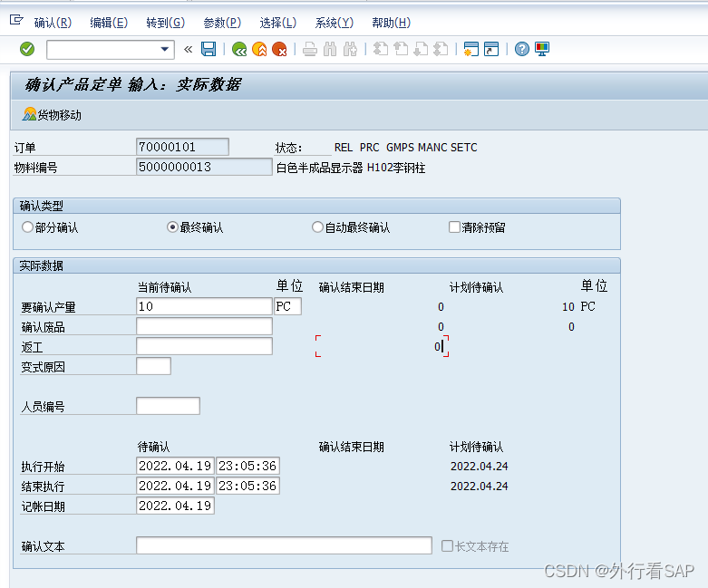
Task: Open the command field dropdown arrow
Action: pos(165,49)
